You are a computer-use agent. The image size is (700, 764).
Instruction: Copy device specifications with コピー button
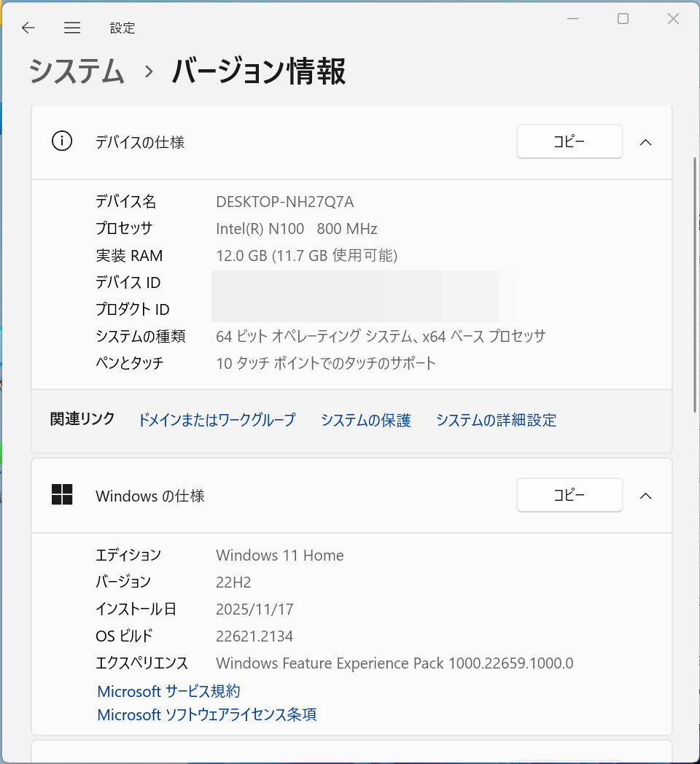coord(569,141)
